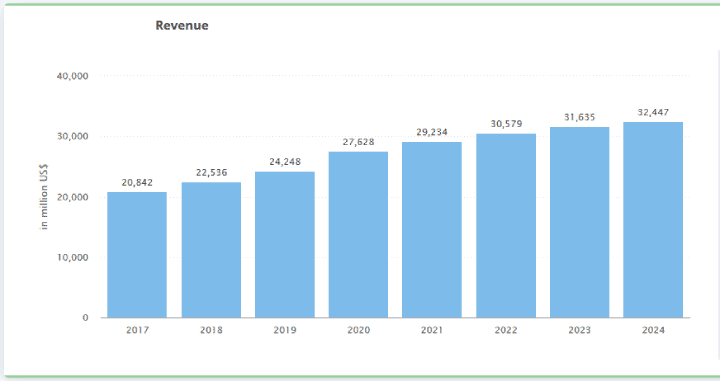Select the 24,248 data label

285,162
